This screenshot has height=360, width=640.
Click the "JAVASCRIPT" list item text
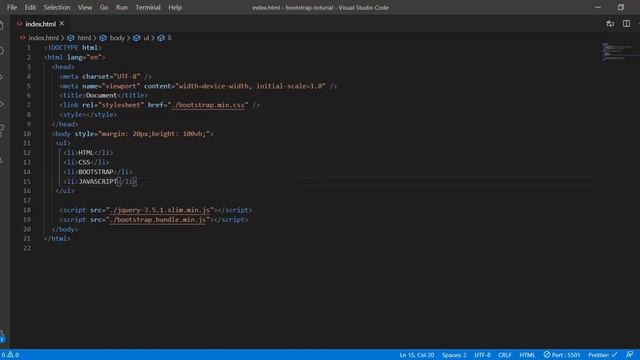(x=98, y=181)
